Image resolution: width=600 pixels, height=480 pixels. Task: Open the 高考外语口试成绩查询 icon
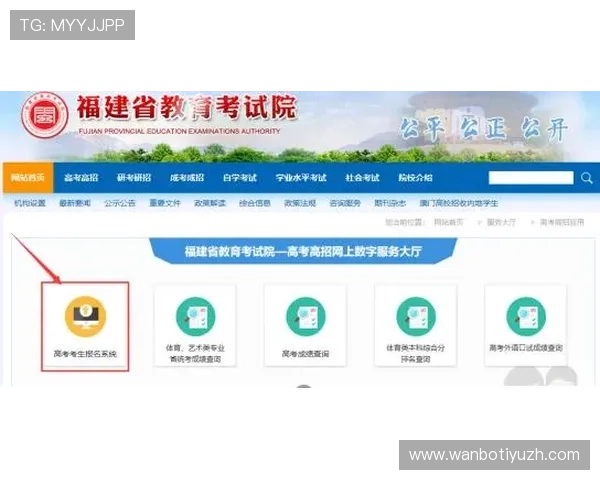point(526,317)
